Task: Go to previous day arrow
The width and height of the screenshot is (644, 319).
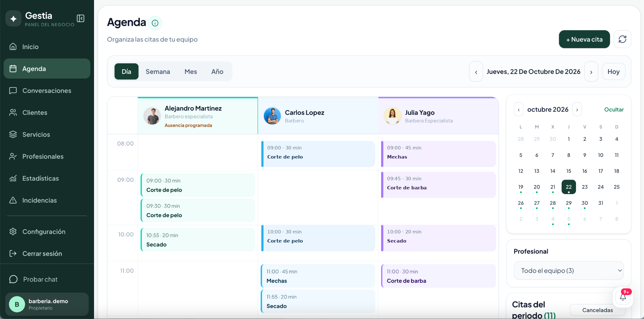Action: 476,72
